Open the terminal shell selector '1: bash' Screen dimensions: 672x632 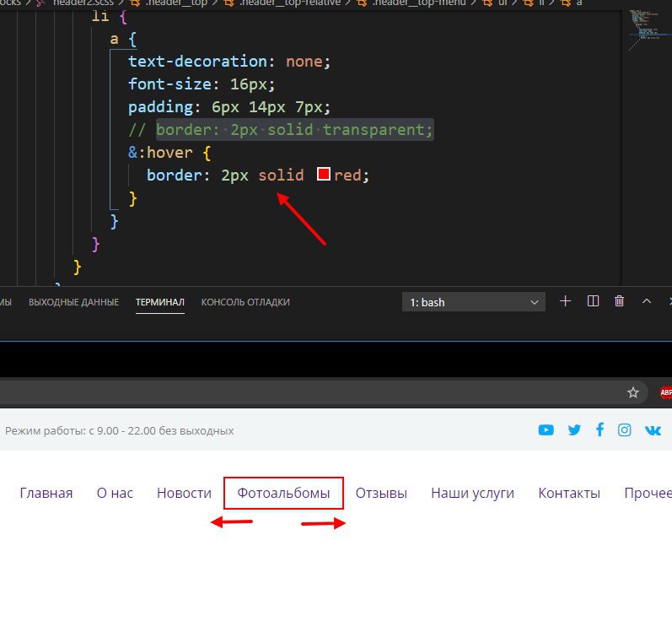coord(474,302)
